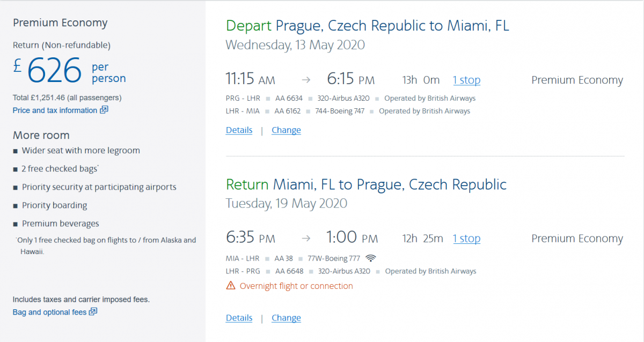Click external-link icon beside Bag and optional fees
Viewport: 644px width, 342px height.
(x=93, y=312)
